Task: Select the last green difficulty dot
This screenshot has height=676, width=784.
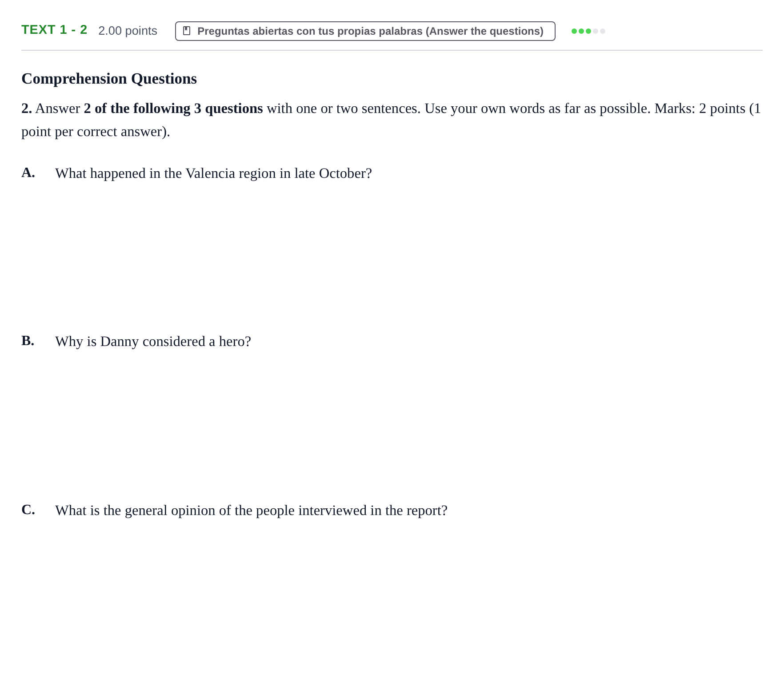Action: click(x=588, y=31)
